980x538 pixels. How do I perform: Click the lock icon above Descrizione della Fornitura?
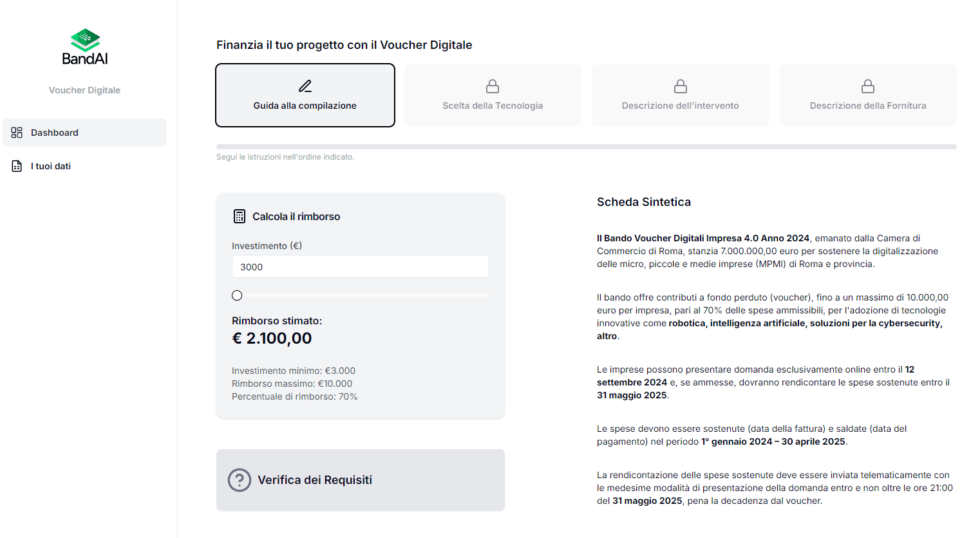pos(868,86)
